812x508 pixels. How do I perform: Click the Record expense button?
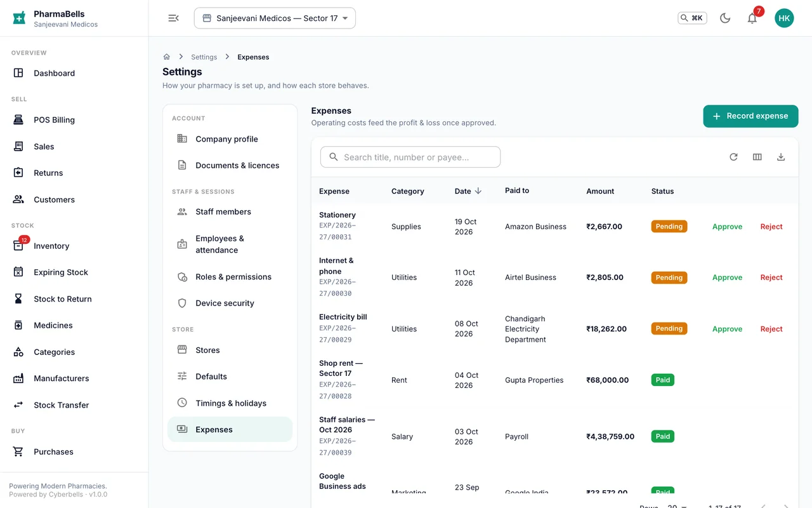[x=750, y=116]
